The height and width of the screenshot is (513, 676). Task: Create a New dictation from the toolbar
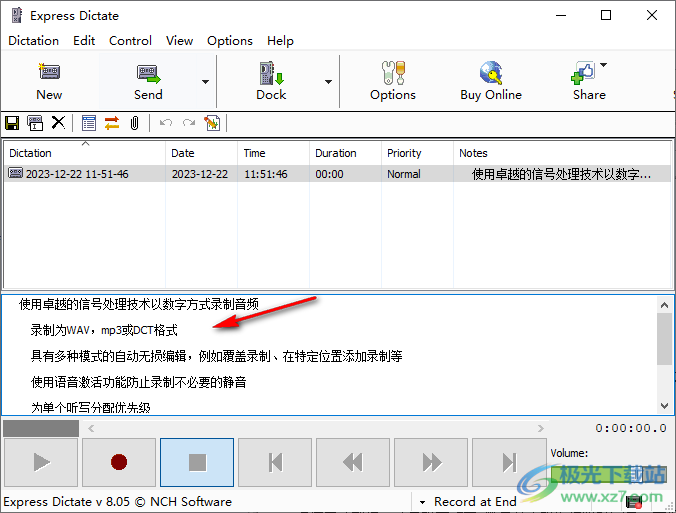click(x=49, y=81)
